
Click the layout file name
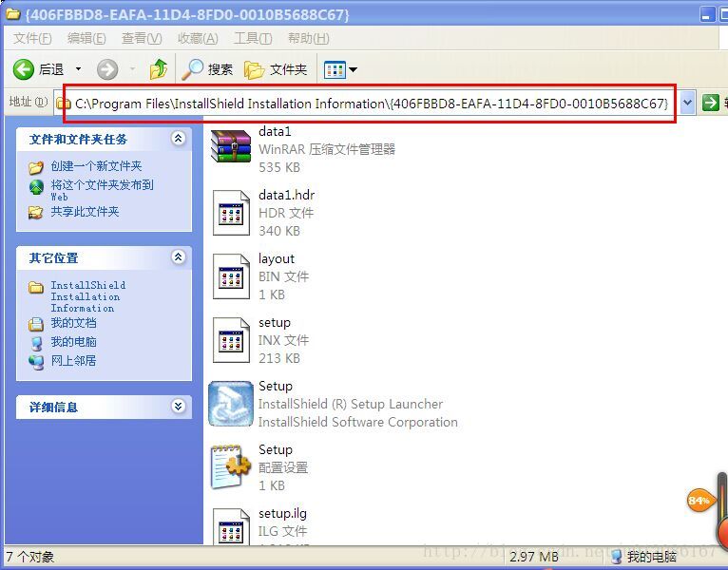[277, 258]
